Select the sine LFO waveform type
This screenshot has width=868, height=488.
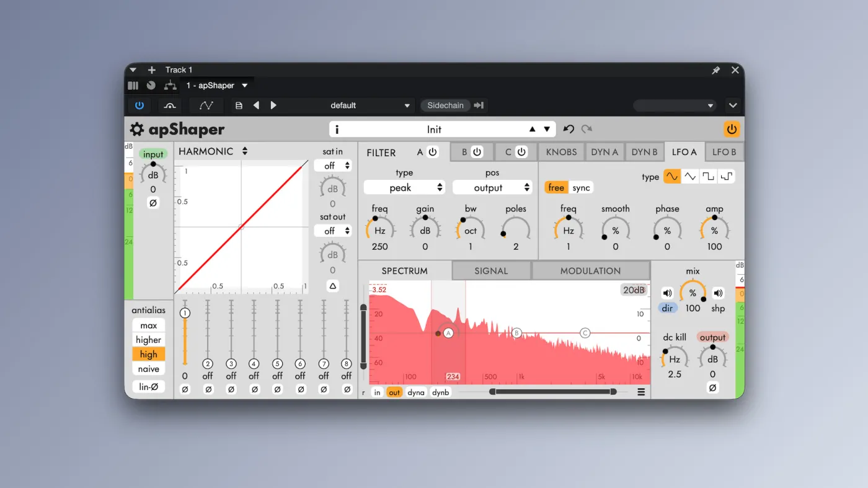(x=672, y=177)
